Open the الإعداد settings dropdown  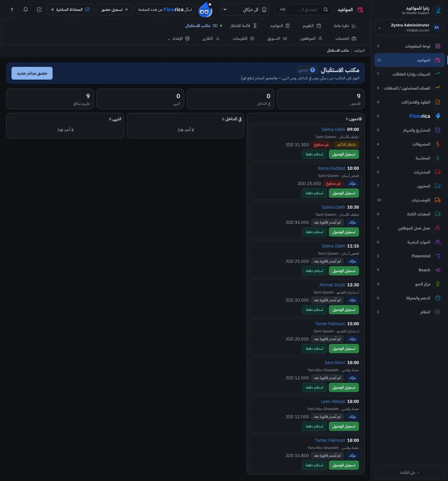(x=179, y=39)
